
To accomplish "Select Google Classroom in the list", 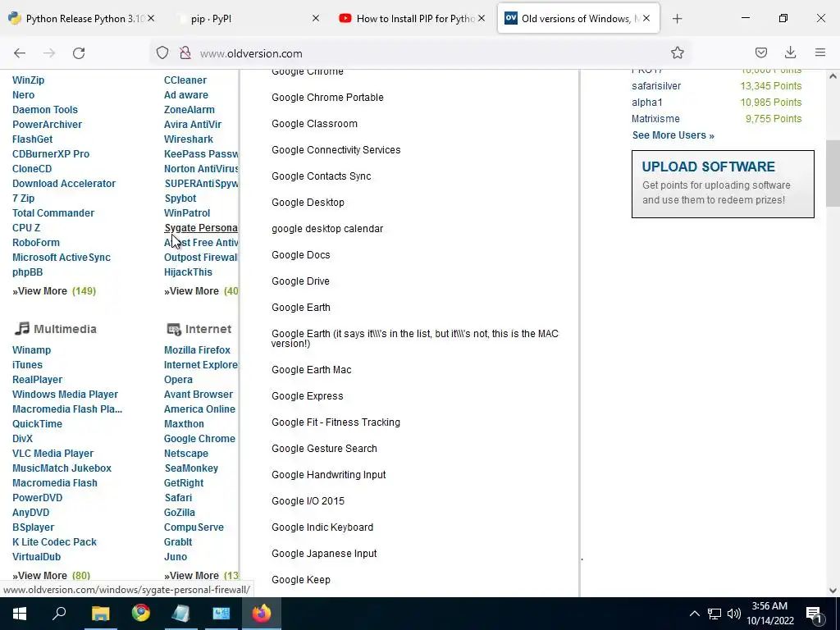I will (314, 124).
